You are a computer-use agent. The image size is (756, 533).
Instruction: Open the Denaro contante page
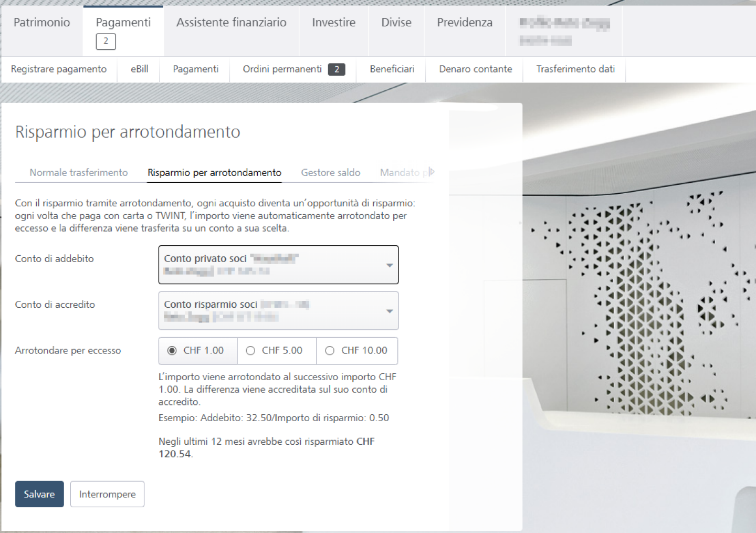(474, 69)
